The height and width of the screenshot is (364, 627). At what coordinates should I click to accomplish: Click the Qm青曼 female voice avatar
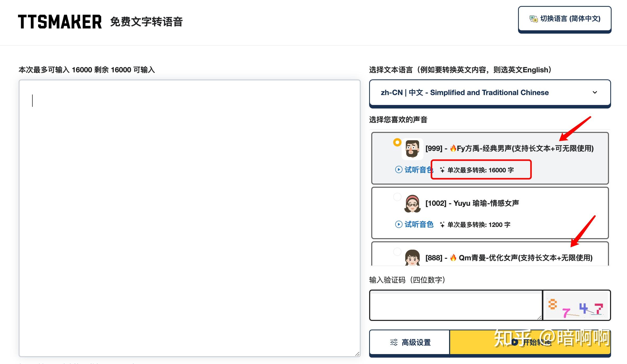click(412, 258)
